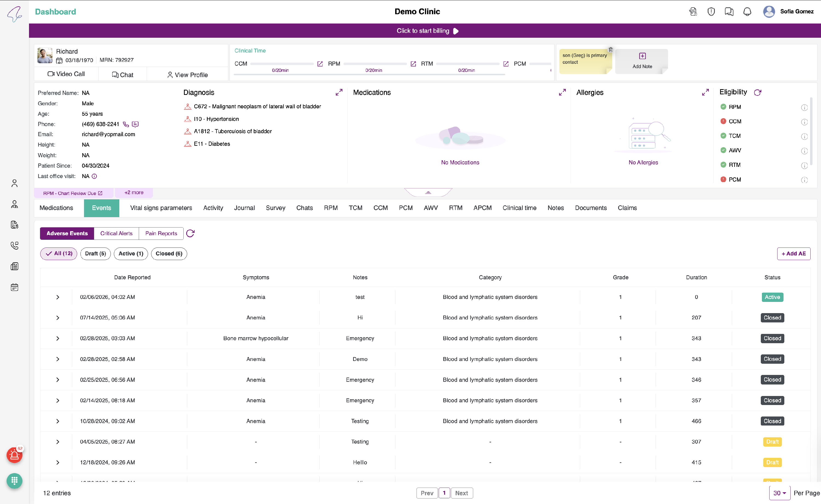
Task: Refresh the adverse events list
Action: [x=190, y=233]
